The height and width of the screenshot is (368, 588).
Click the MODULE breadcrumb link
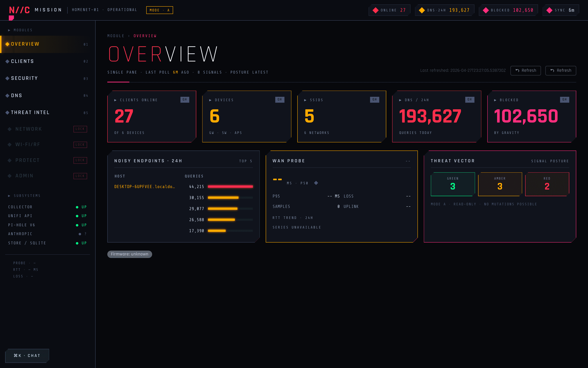click(x=116, y=36)
